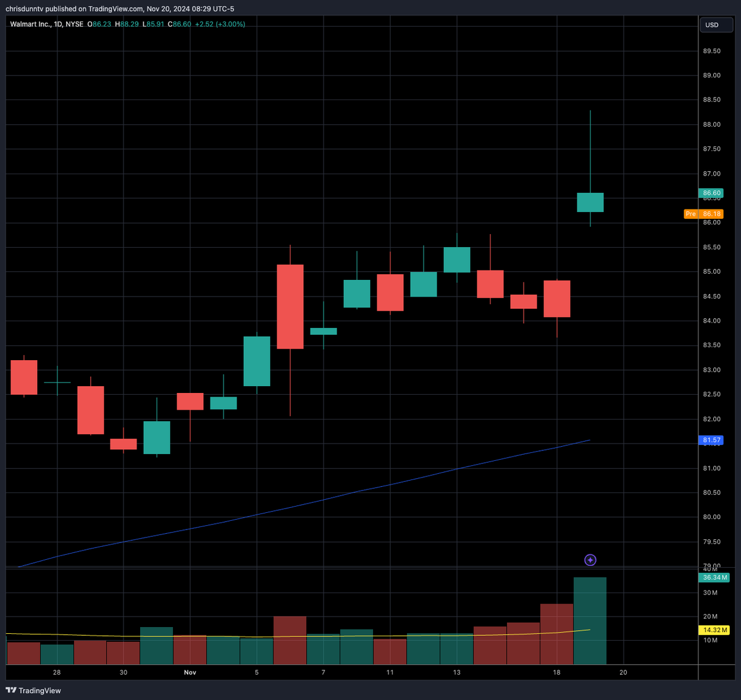The image size is (741, 700).
Task: Click the low value L85.91 in the legend
Action: coord(153,24)
